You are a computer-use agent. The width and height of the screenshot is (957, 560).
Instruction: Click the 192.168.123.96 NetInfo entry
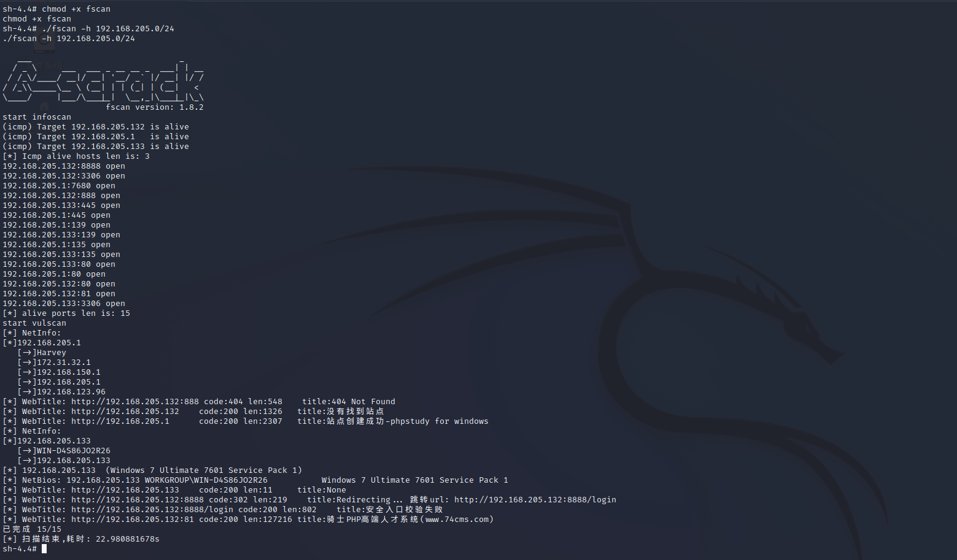point(71,392)
